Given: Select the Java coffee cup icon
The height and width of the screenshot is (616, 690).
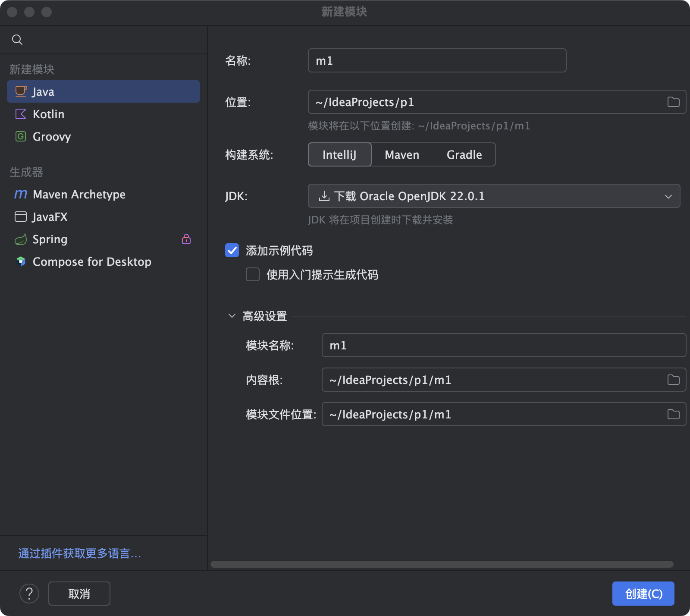Looking at the screenshot, I should [x=21, y=91].
